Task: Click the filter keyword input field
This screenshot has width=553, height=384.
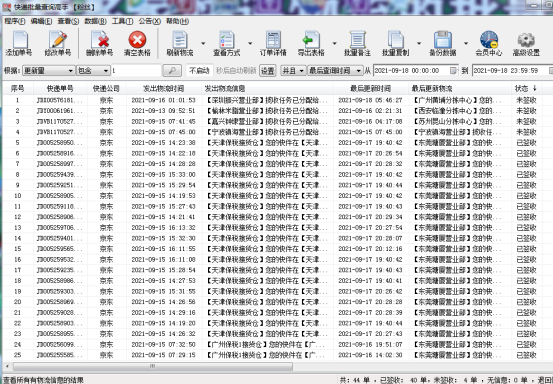Action: pos(136,71)
